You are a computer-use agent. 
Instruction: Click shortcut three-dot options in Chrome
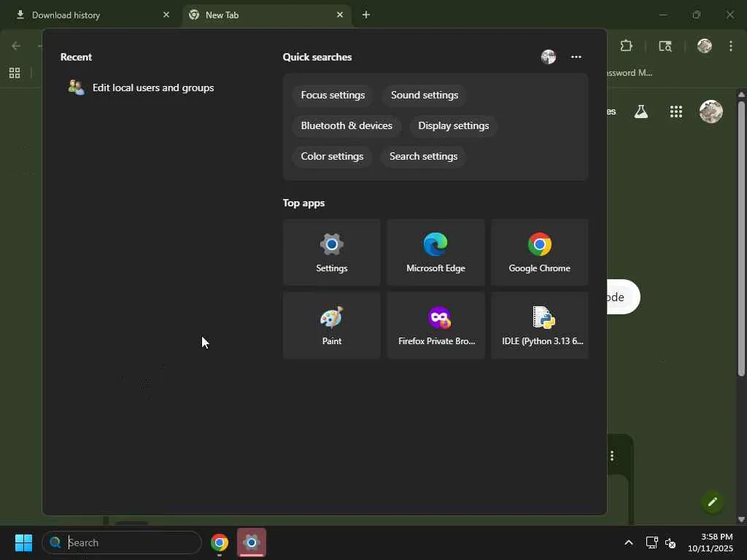[x=612, y=456]
